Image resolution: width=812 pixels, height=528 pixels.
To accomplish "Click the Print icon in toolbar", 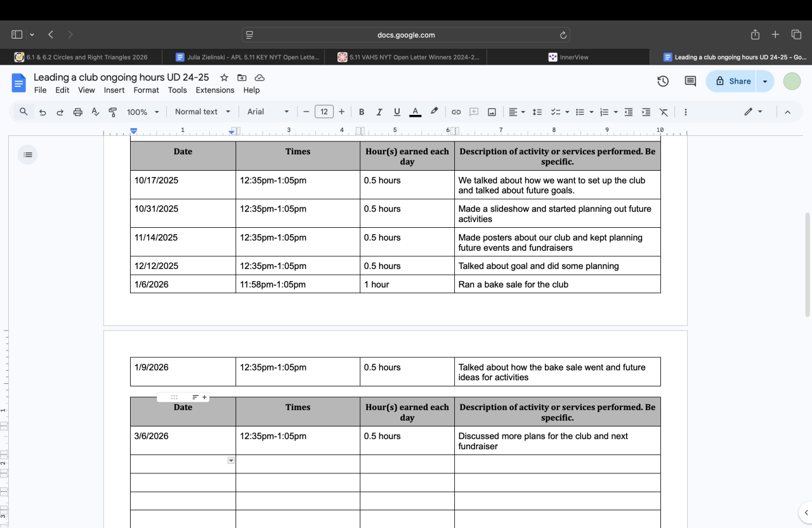I will click(x=78, y=112).
